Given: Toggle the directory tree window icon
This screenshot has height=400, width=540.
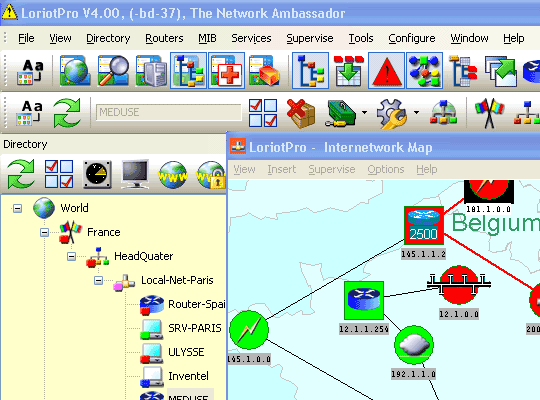Looking at the screenshot, I should tap(188, 71).
